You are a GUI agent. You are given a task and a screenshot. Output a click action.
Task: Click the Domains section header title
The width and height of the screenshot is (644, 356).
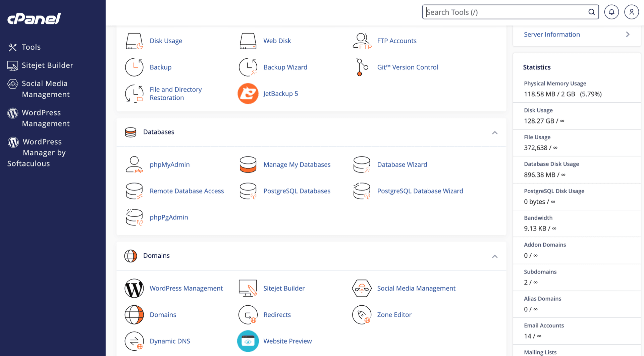click(156, 256)
